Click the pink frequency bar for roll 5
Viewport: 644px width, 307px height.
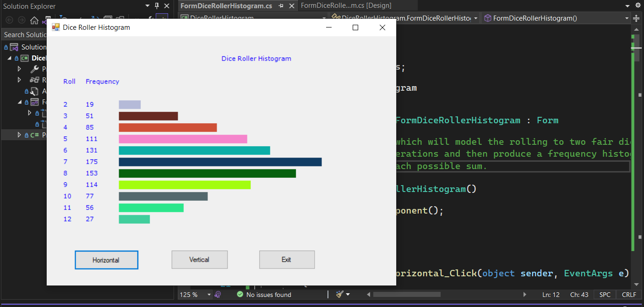[183, 138]
